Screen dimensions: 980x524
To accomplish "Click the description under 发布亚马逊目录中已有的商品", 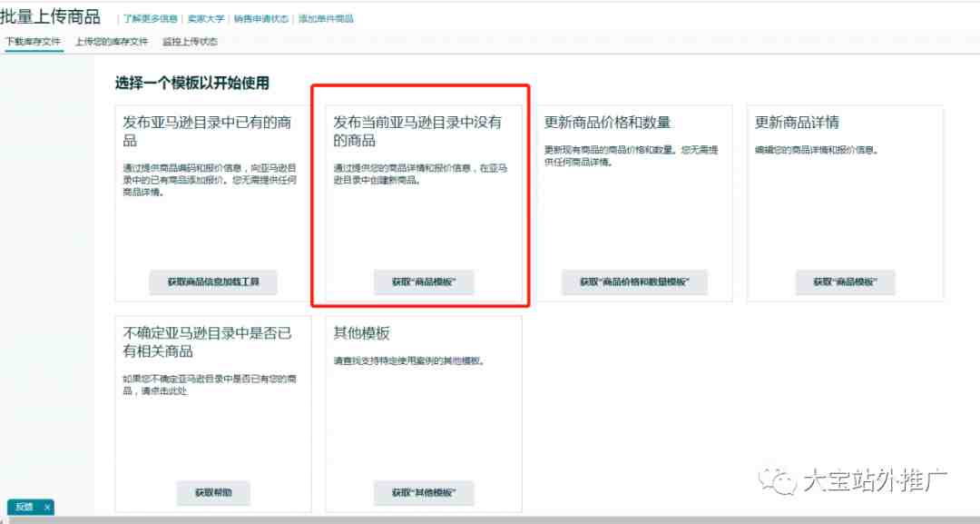I will [210, 180].
